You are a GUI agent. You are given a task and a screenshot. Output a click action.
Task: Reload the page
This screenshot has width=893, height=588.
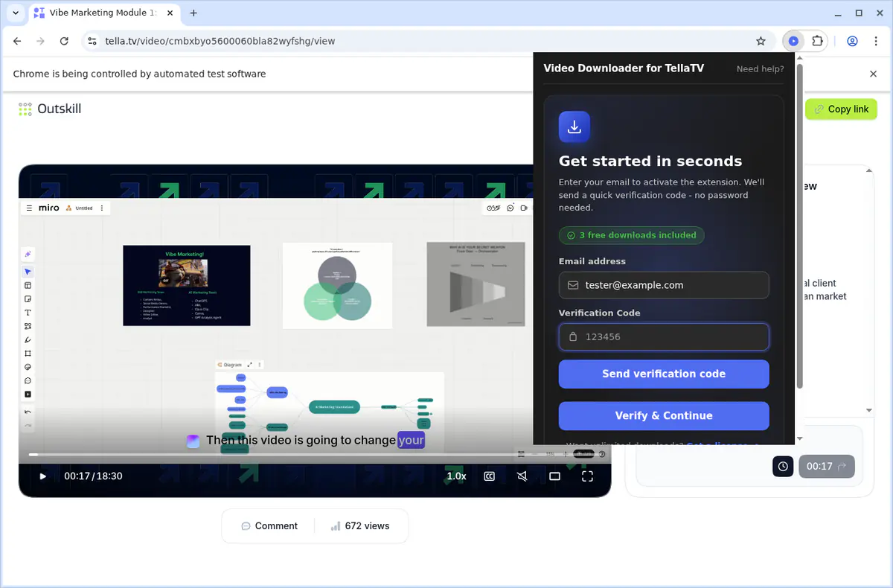point(64,41)
